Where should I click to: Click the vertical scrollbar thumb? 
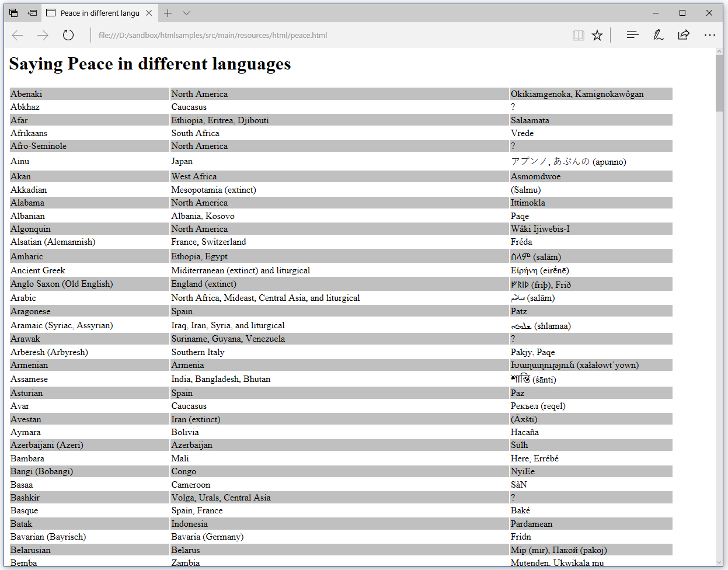719,84
